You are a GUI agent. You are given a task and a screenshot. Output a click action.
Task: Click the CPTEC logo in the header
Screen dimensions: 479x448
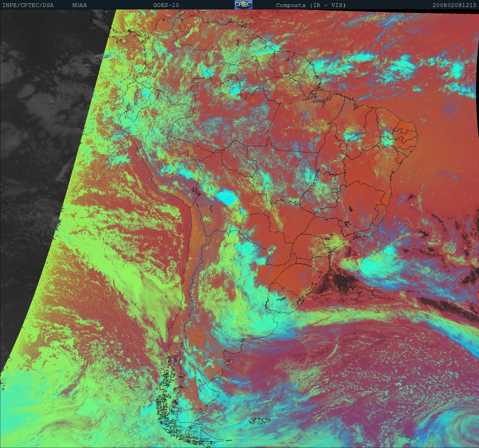[x=243, y=5]
